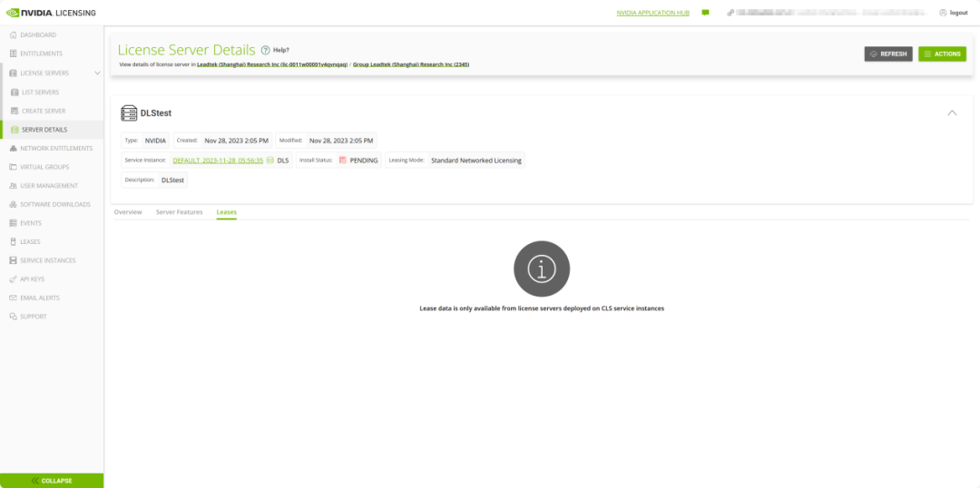Click the Events icon in sidebar
Viewport: 980px width, 488px height.
[13, 223]
